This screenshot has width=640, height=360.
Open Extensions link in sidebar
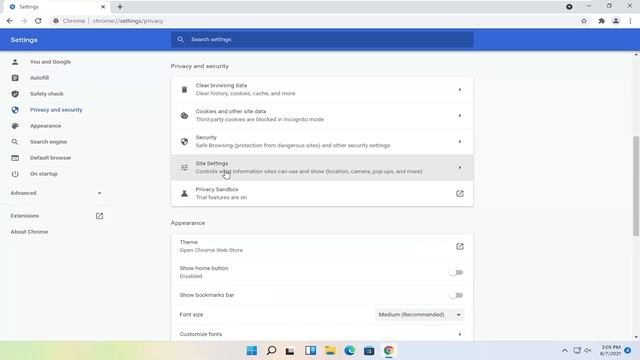coord(25,216)
